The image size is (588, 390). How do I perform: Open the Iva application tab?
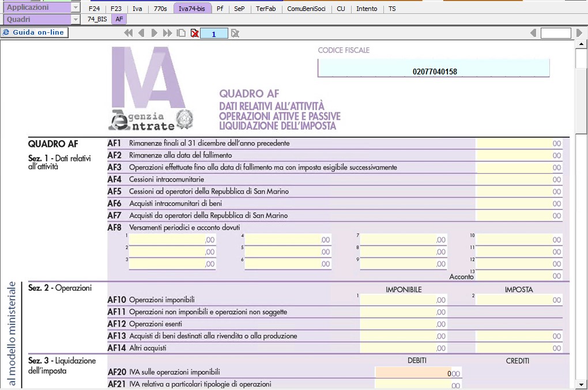click(137, 8)
